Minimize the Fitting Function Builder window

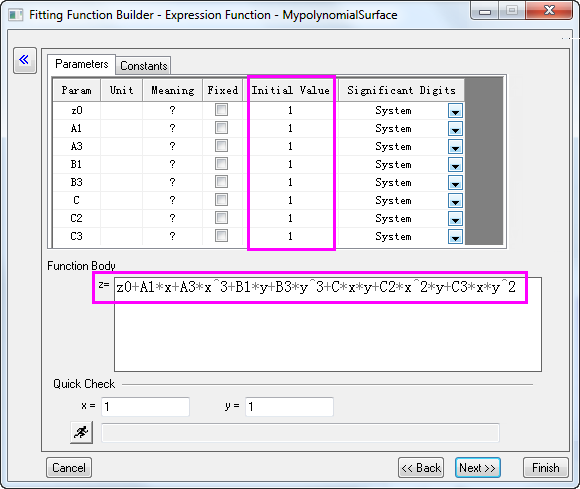pos(485,11)
